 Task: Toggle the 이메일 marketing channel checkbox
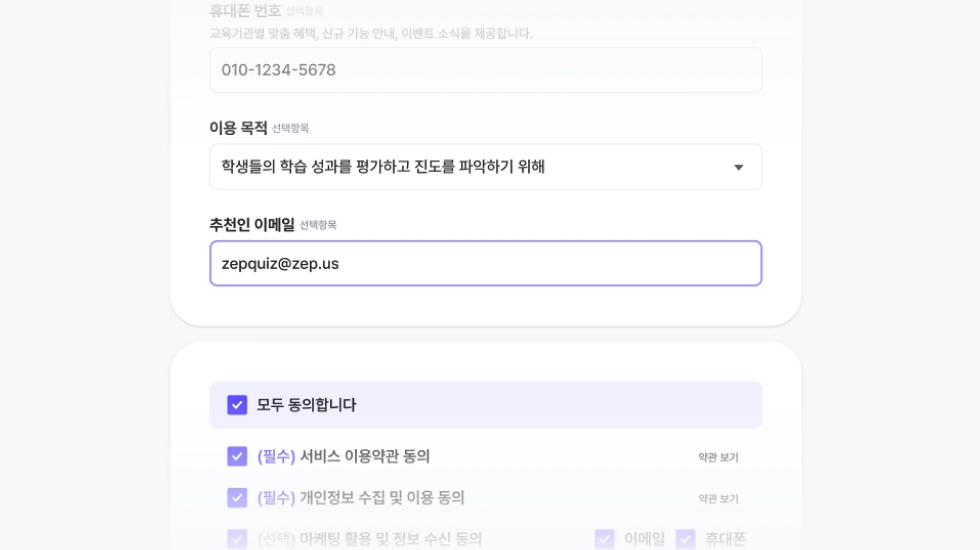click(605, 539)
